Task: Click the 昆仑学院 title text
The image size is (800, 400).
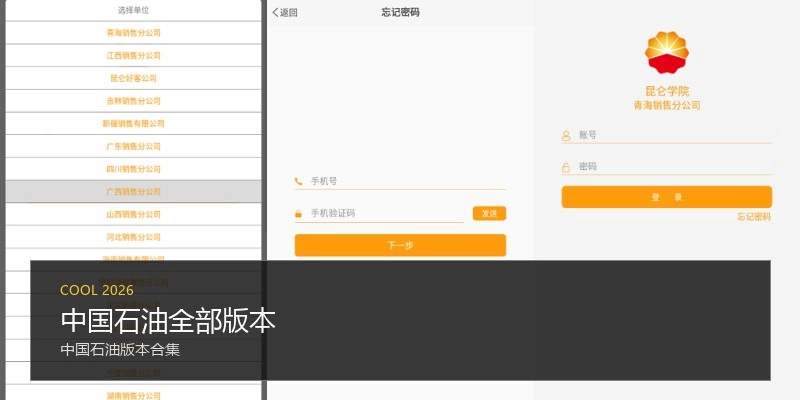Action: click(667, 91)
